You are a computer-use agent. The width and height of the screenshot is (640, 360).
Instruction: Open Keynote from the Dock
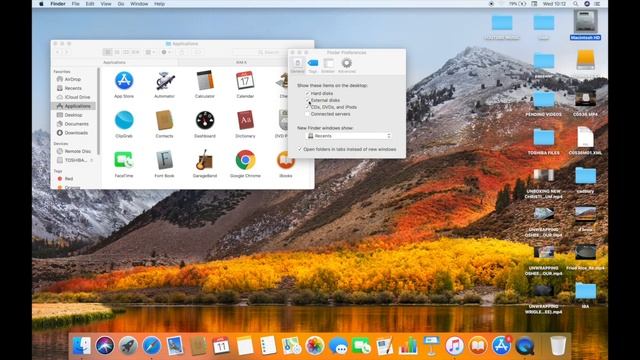click(x=431, y=345)
